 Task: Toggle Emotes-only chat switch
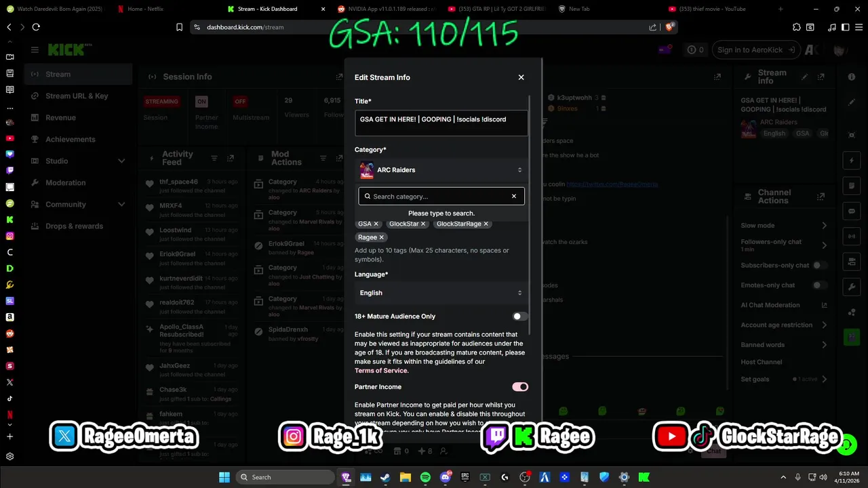coord(821,285)
